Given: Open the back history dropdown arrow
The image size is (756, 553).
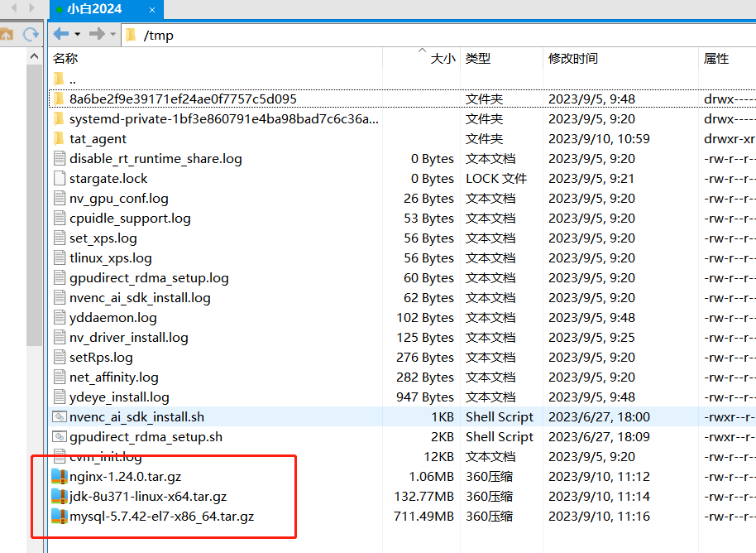Looking at the screenshot, I should [x=77, y=34].
